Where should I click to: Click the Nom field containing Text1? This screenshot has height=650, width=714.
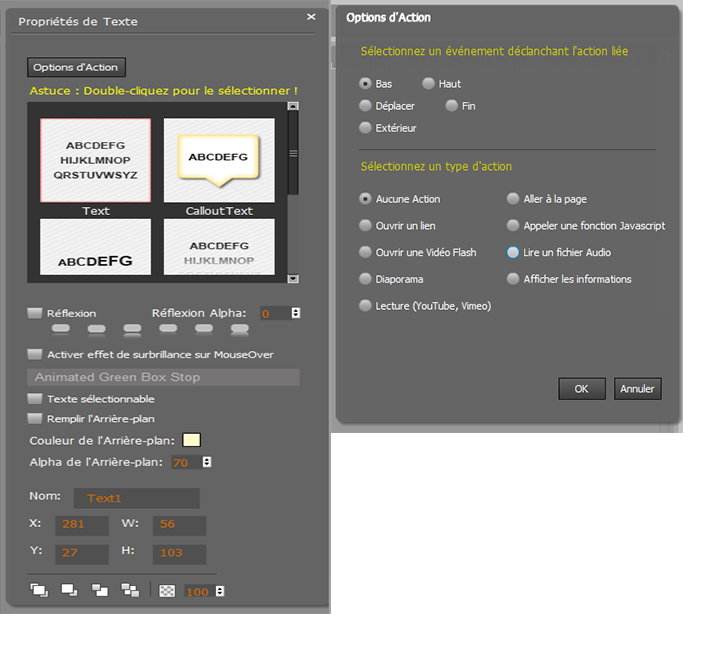click(137, 498)
